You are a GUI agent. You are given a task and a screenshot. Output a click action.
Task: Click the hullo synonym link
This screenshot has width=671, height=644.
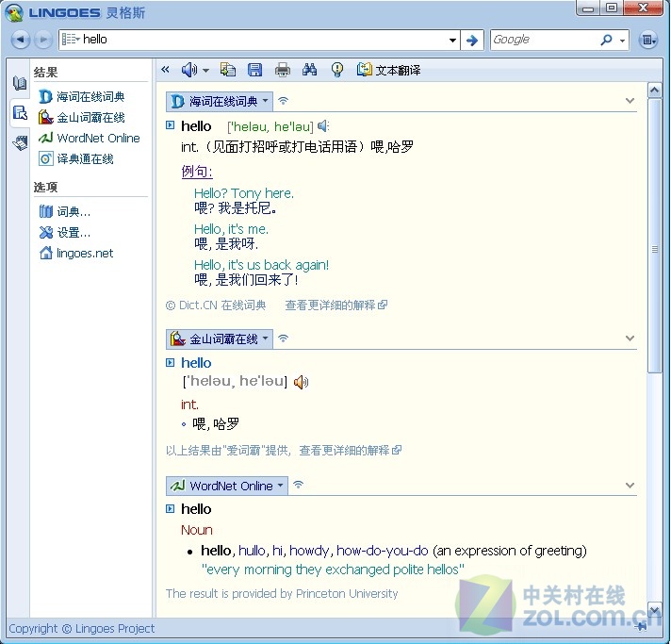pos(252,551)
